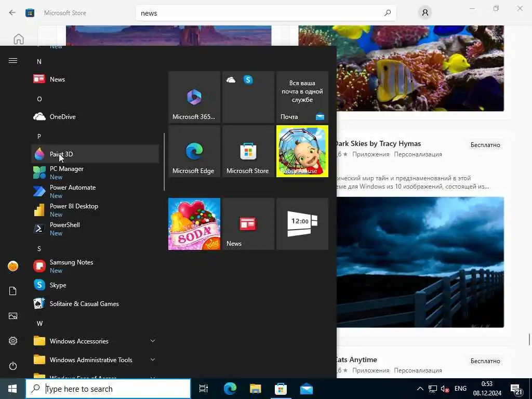532x399 pixels.
Task: Click the Power button in Start sidebar
Action: (13, 366)
